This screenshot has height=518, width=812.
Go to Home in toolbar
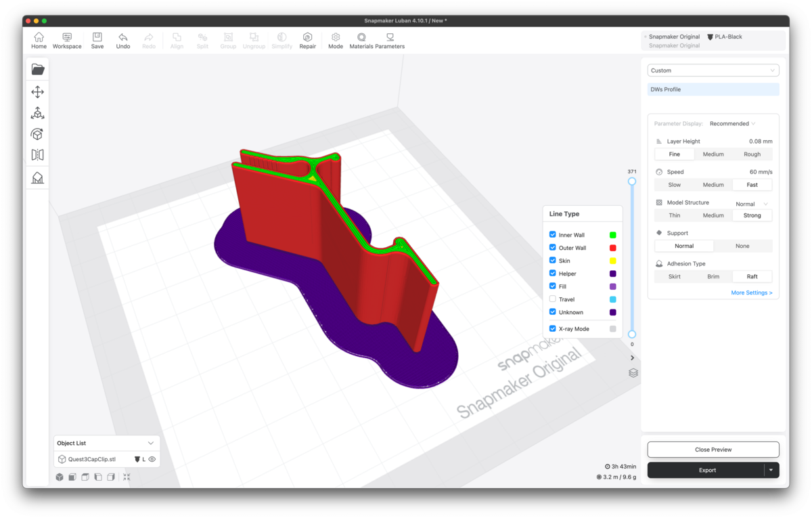[x=39, y=41]
